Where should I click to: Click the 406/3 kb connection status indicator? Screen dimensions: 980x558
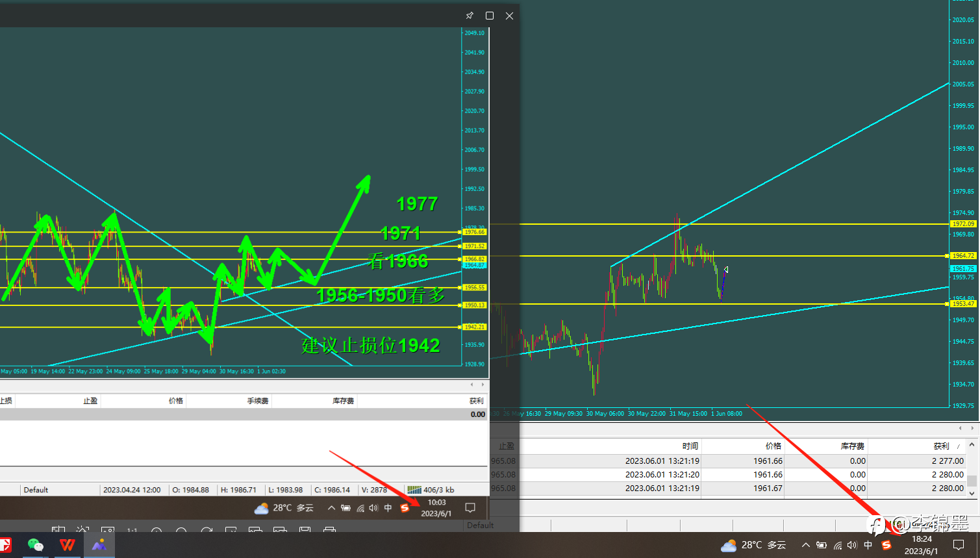tap(431, 490)
